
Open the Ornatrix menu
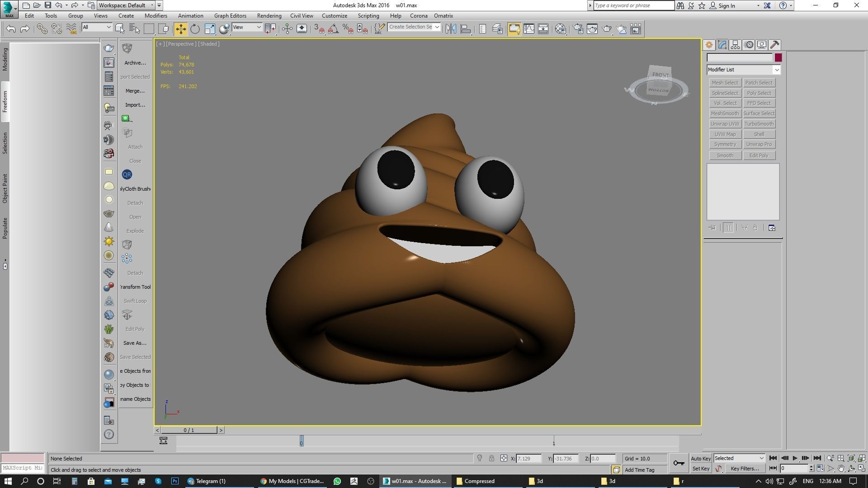443,16
